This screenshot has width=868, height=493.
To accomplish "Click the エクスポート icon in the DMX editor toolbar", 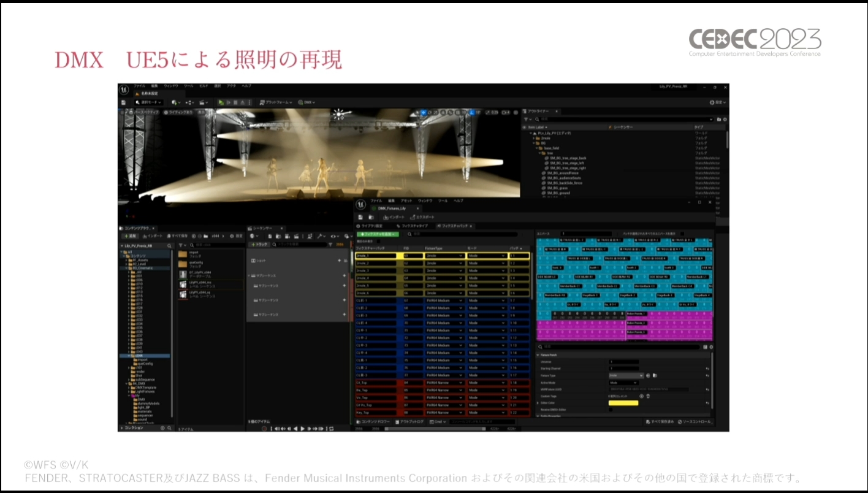I will point(413,217).
